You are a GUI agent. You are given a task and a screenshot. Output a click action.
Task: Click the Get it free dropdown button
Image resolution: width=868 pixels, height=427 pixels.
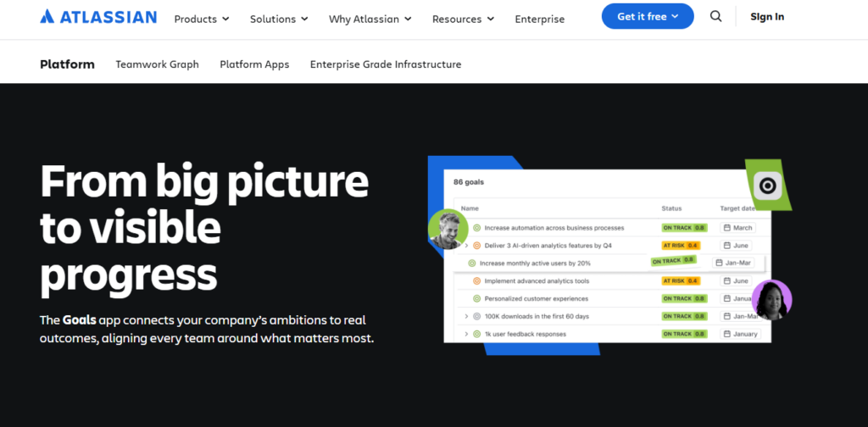648,17
